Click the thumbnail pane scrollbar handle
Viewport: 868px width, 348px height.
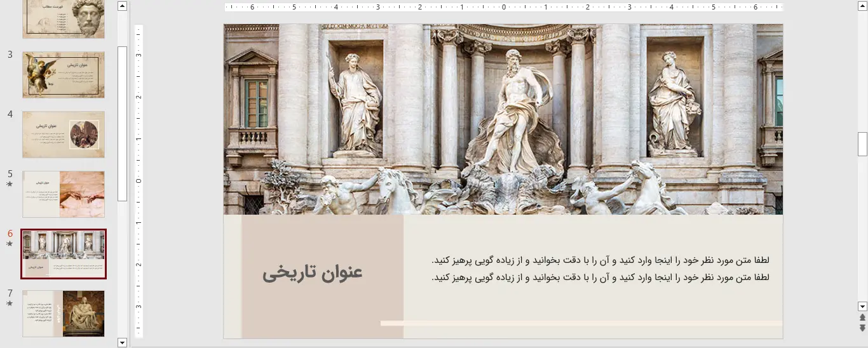click(123, 123)
